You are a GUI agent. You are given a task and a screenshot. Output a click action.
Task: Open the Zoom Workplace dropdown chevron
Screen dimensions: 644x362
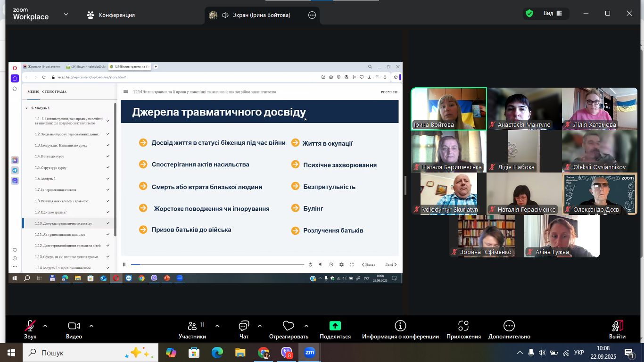pos(66,15)
